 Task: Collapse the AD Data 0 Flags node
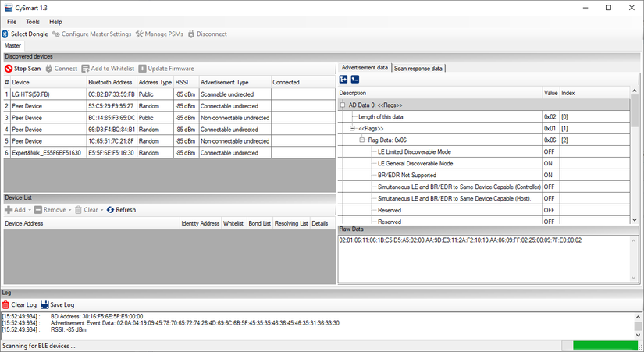[x=343, y=105]
